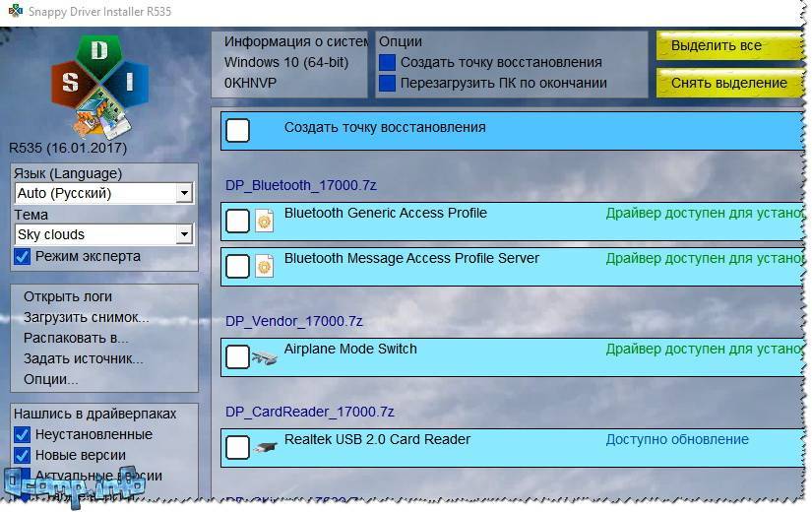Click the Realtek USB 2.0 Card Reader row name

377,439
